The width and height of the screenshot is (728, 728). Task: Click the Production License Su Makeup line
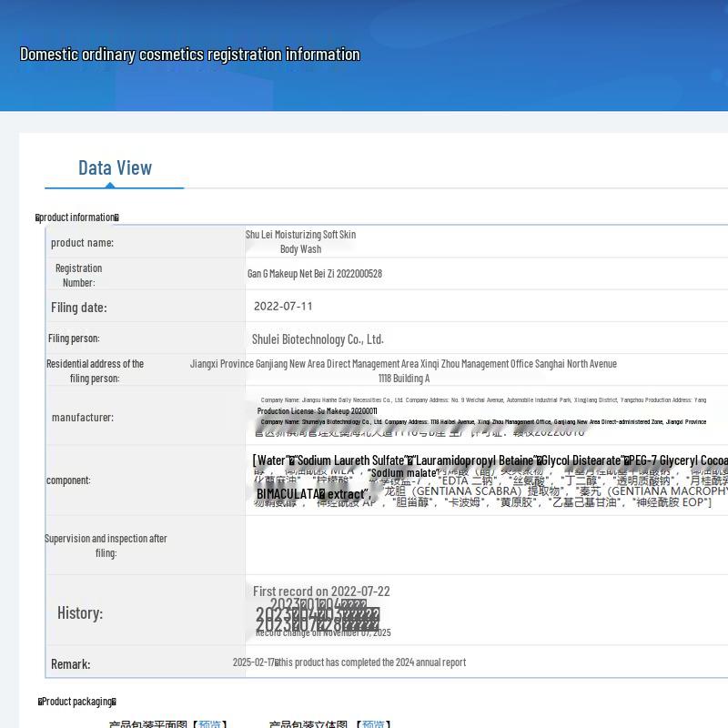click(x=317, y=411)
